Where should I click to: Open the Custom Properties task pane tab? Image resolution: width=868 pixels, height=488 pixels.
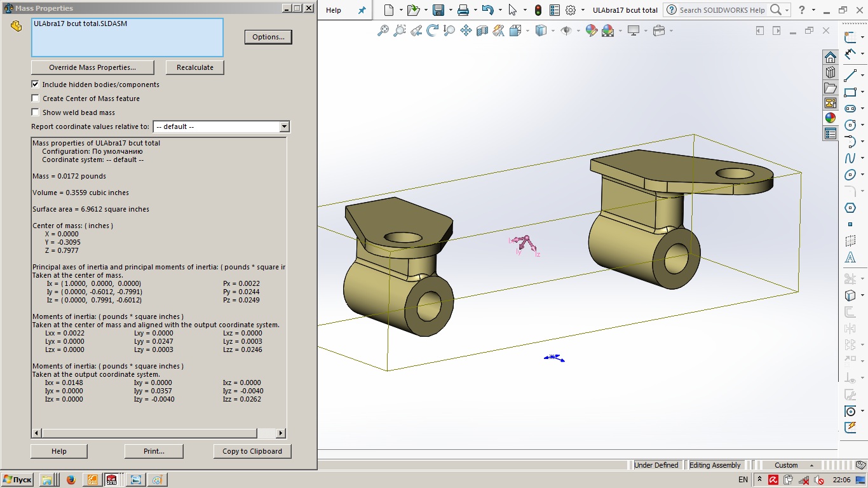[x=831, y=133]
